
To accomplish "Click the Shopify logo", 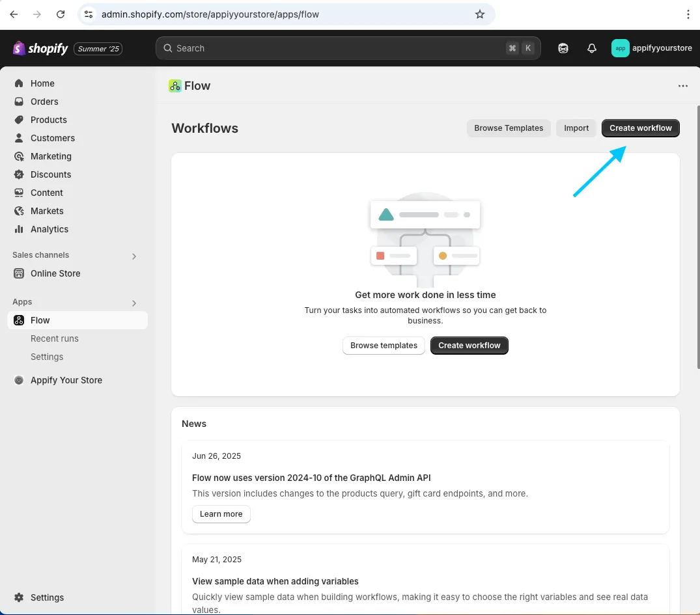I will (x=40, y=48).
